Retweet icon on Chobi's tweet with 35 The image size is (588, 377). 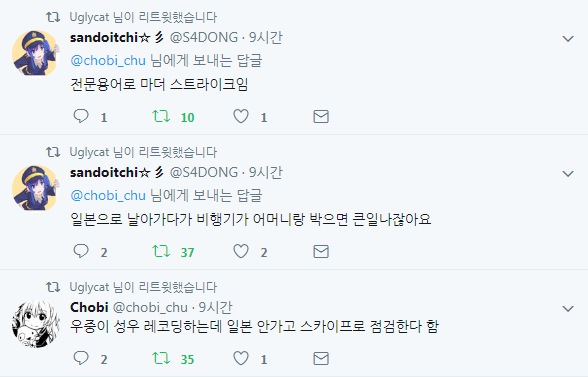click(161, 358)
